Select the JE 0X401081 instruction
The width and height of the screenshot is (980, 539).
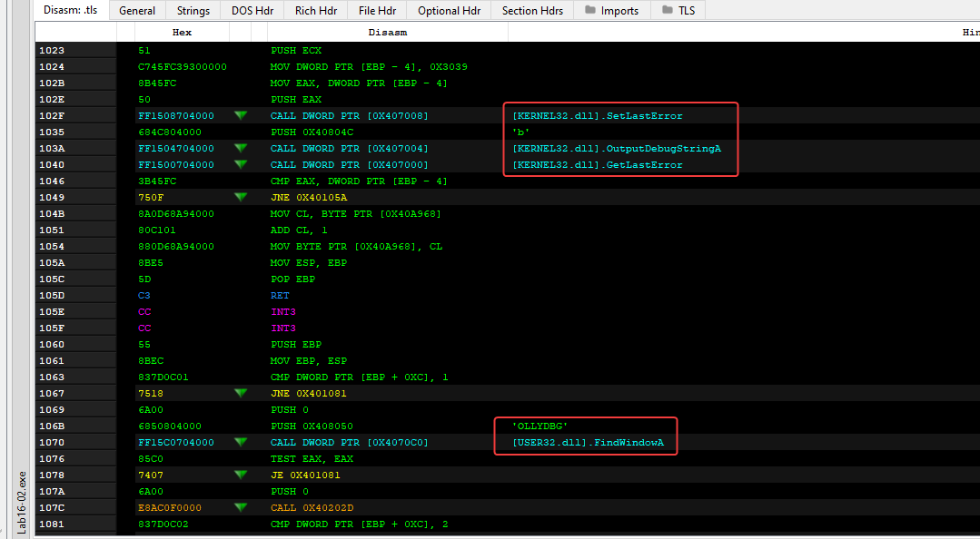pyautogui.click(x=305, y=475)
